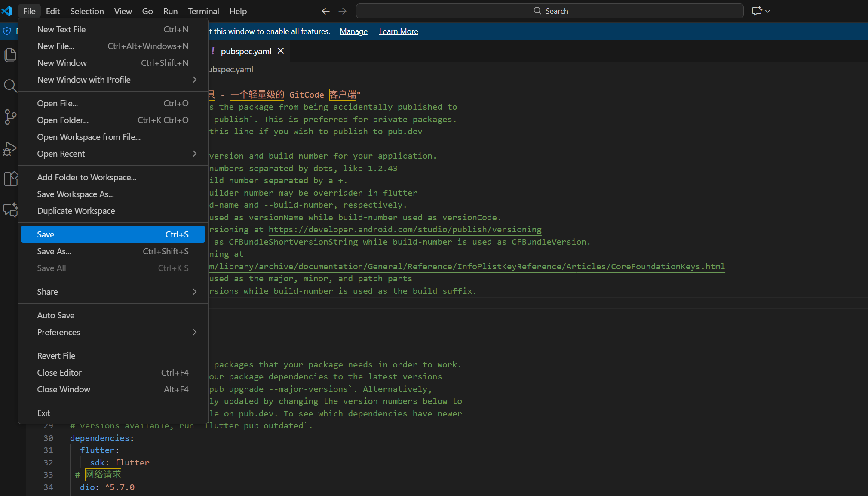Open the Terminal menu
The image size is (868, 496).
tap(203, 11)
